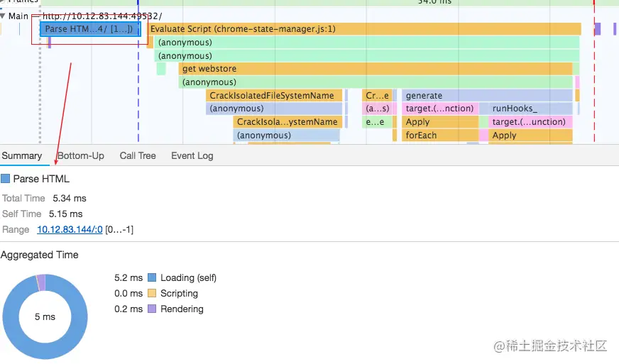Image resolution: width=619 pixels, height=364 pixels.
Task: Click the 0.2 ms Rendering value
Action: click(x=128, y=309)
